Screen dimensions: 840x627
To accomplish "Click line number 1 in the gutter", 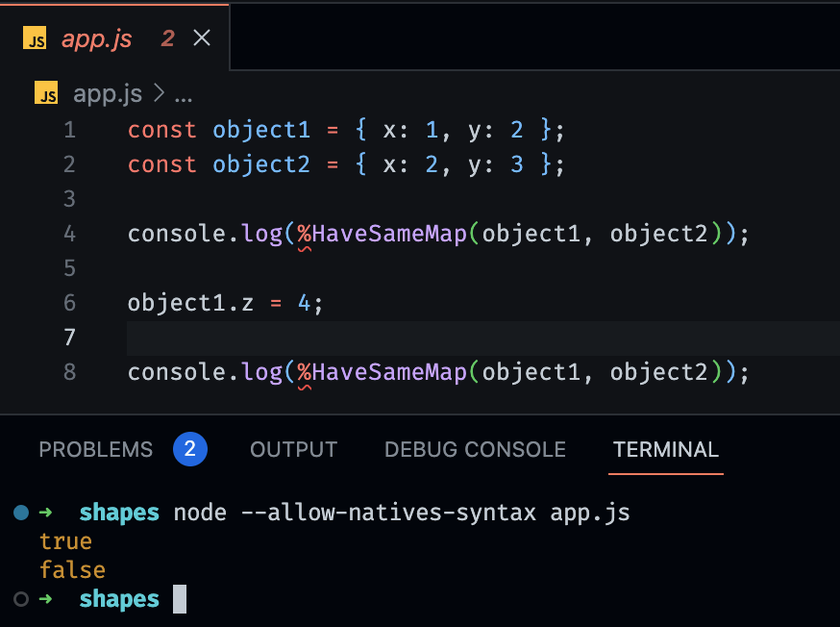I will 68,130.
